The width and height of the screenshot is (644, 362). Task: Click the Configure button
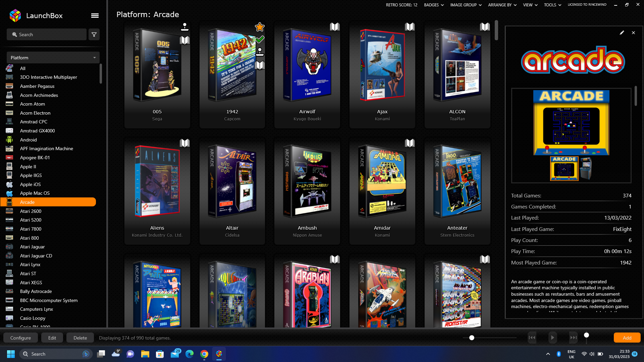[20, 338]
